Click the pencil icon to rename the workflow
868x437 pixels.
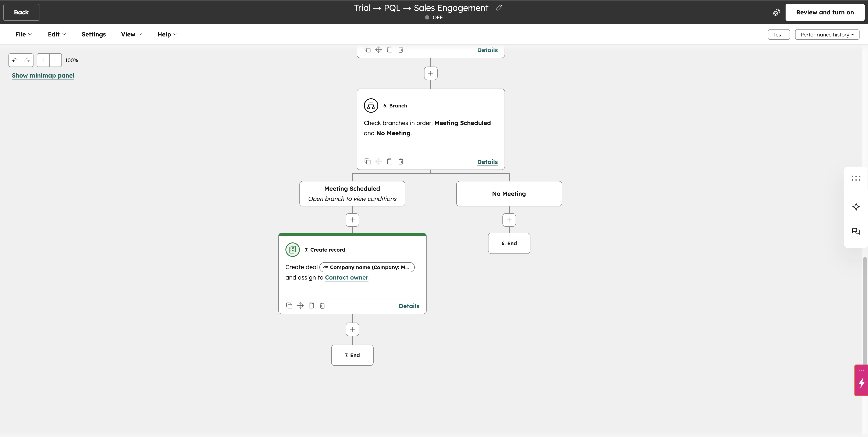499,8
